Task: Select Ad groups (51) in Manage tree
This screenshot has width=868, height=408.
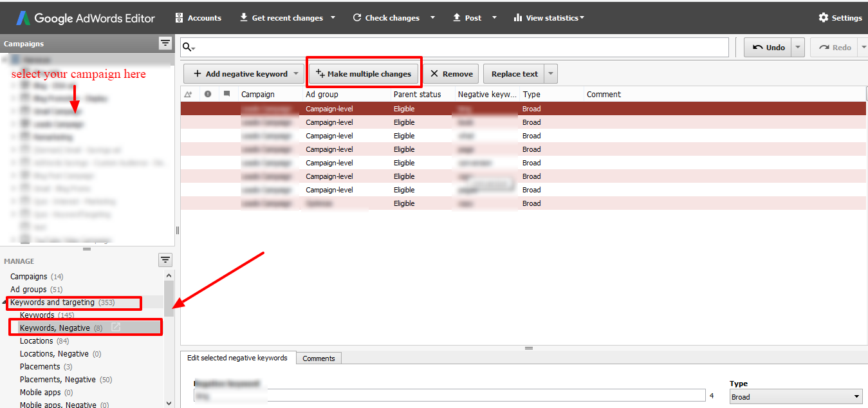Action: [37, 290]
